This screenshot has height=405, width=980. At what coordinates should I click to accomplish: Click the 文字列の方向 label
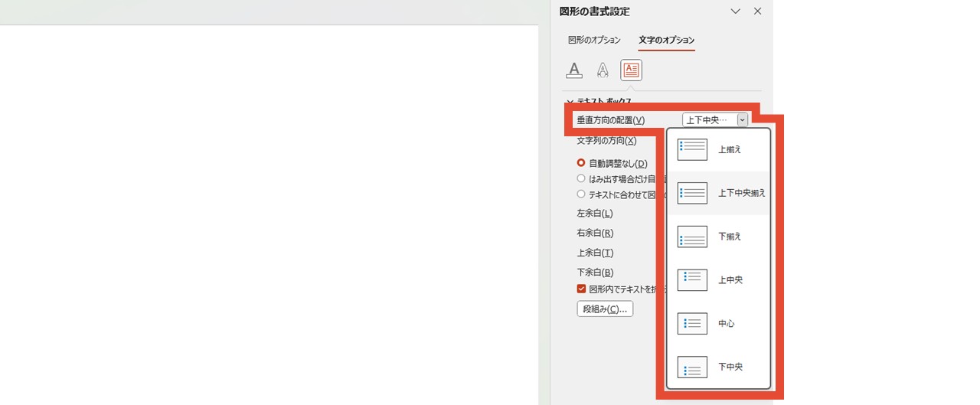(x=606, y=141)
